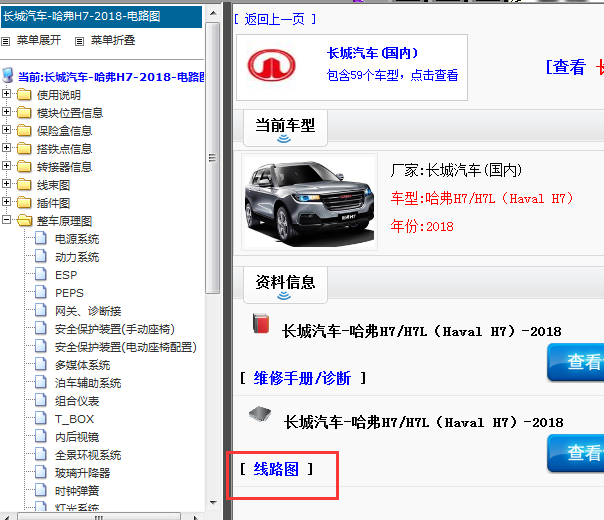The height and width of the screenshot is (520, 604).
Task: Click the page icon next to 内后视镜
Action: pos(41,436)
